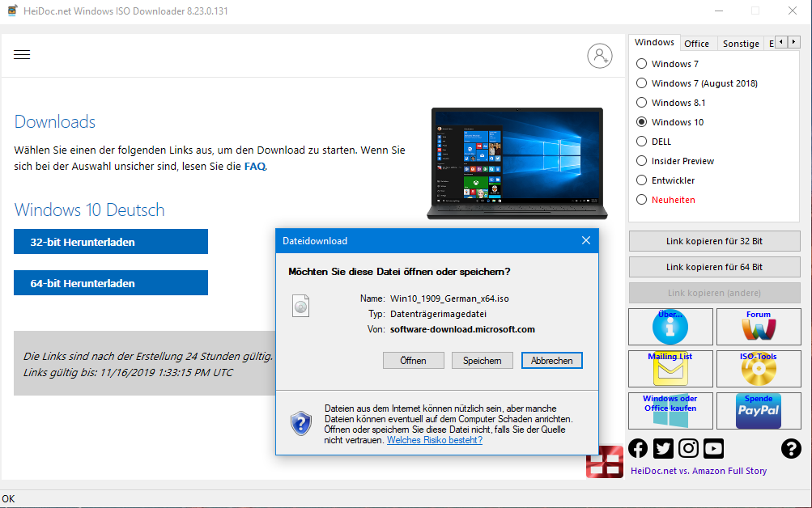Open Welches Risiko besteht? link
Screen dimensions: 812x508
(435, 440)
